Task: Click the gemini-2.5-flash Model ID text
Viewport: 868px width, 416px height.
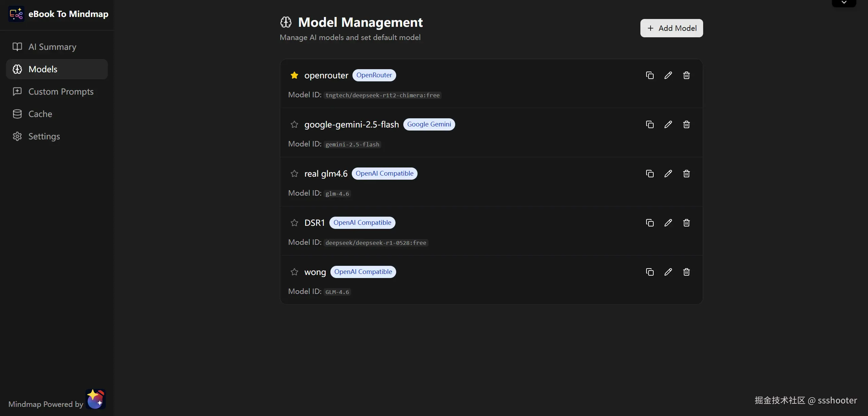Action: (352, 144)
